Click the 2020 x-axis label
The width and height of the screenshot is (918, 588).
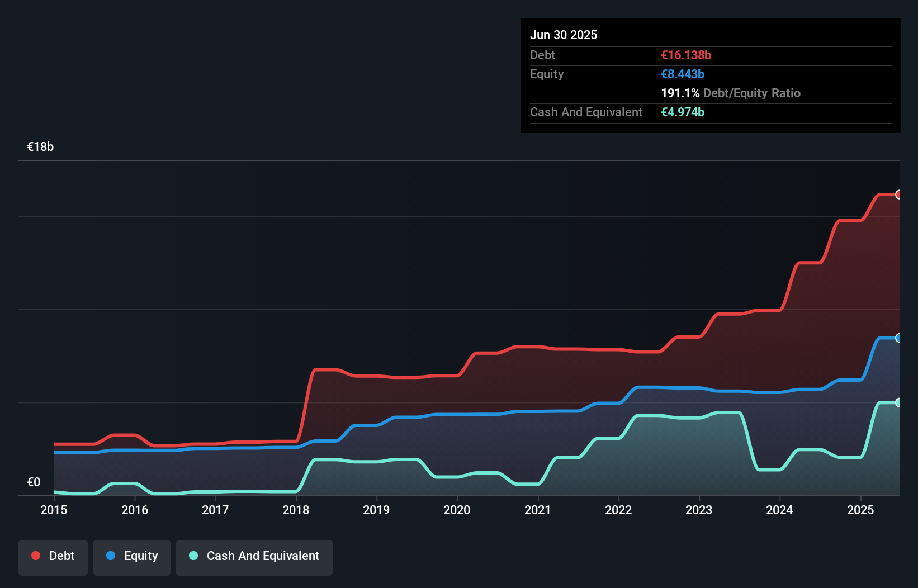[457, 510]
